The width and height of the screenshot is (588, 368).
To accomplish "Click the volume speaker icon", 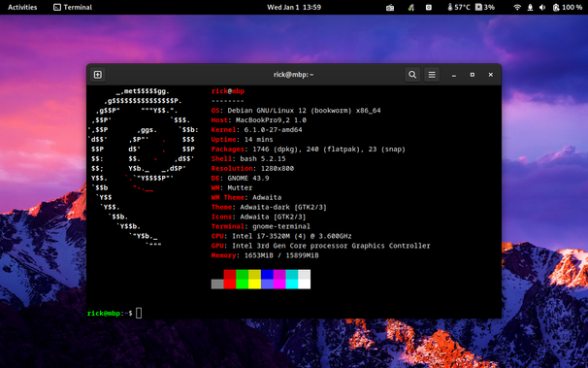I will pyautogui.click(x=542, y=7).
